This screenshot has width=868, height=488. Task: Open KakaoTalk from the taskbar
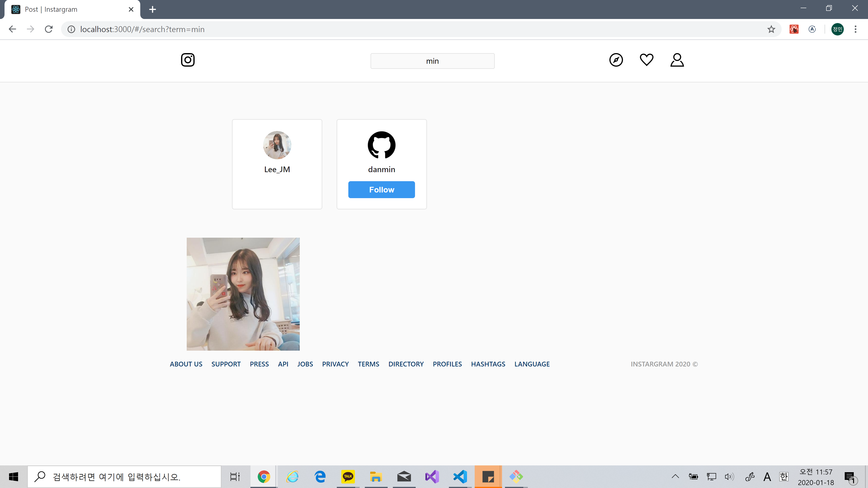[x=348, y=476]
